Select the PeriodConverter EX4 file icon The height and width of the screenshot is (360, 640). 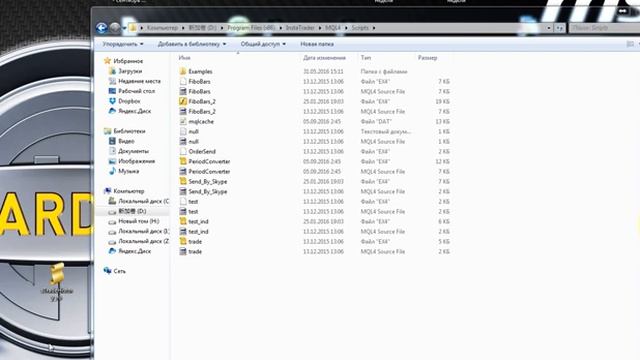pyautogui.click(x=183, y=161)
